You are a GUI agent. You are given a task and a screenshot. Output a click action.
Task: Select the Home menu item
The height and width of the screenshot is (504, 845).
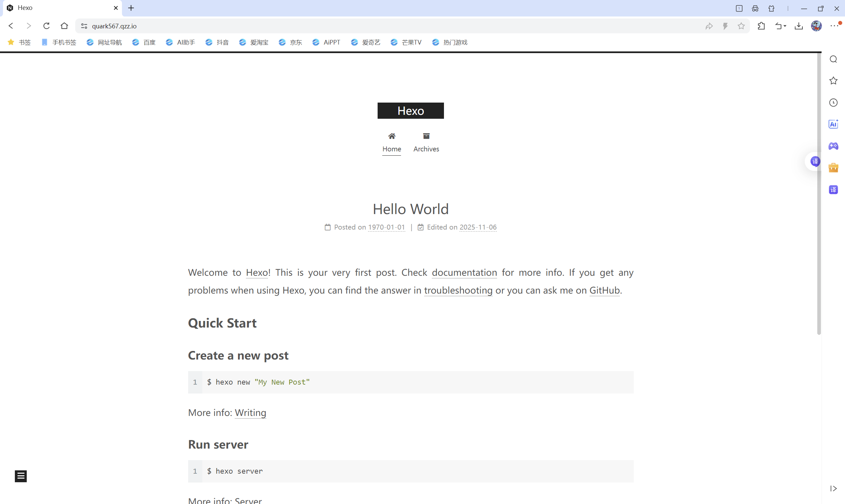391,142
